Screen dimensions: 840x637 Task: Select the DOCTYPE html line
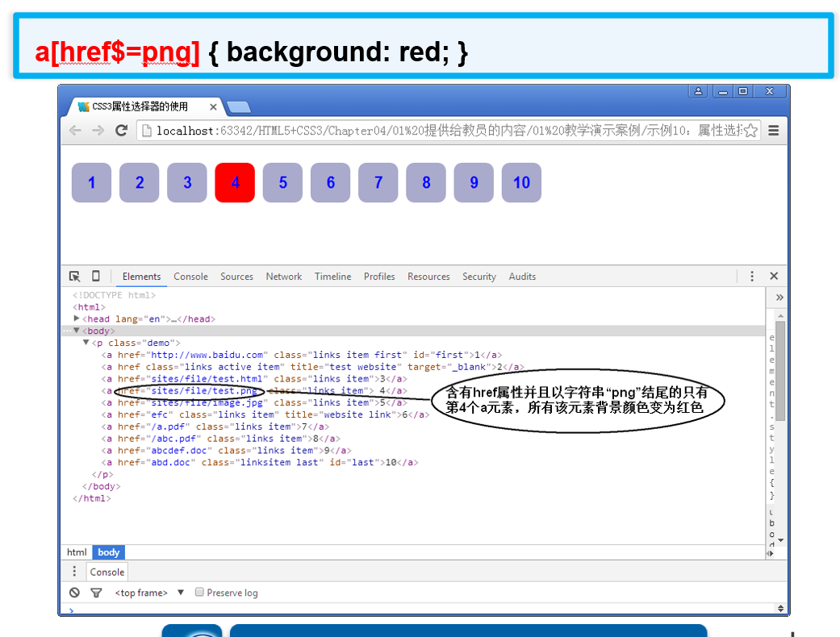point(114,295)
